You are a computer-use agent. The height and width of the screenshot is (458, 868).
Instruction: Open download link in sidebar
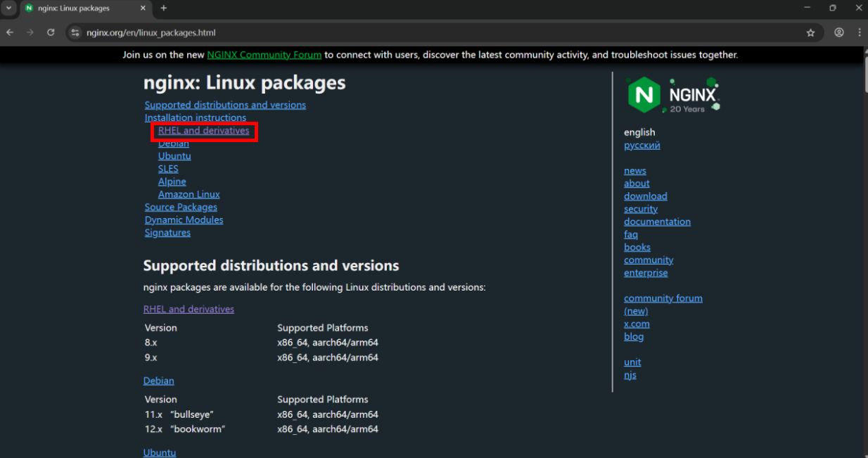646,196
